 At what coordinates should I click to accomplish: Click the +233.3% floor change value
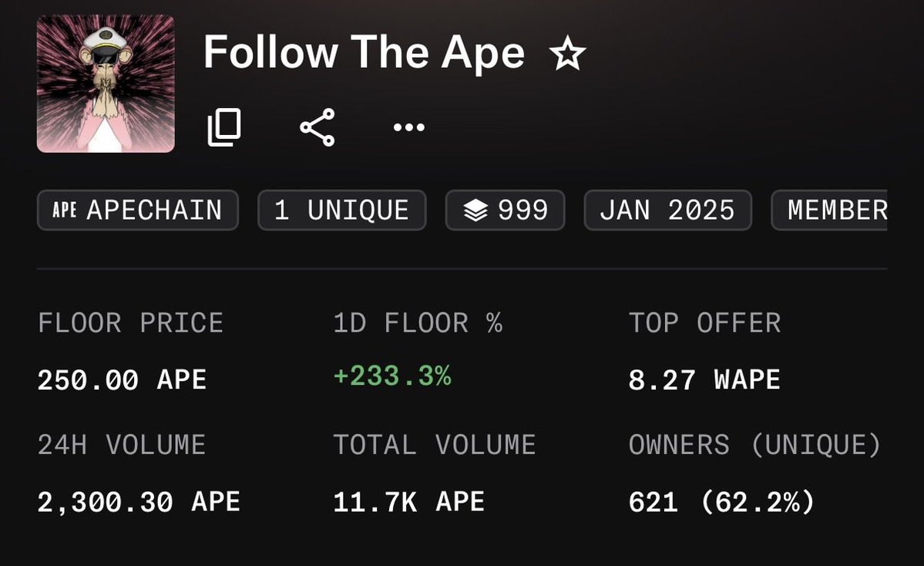pyautogui.click(x=392, y=377)
